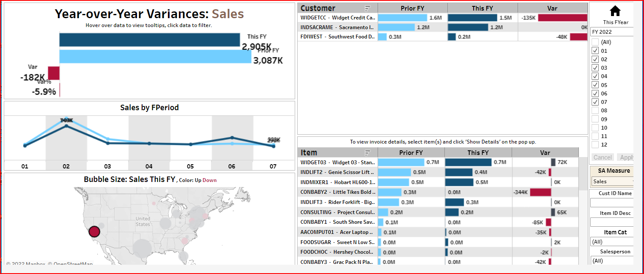Image resolution: width=644 pixels, height=274 pixels.
Task: Open the SA Measure Sales dropdown
Action: pos(612,182)
